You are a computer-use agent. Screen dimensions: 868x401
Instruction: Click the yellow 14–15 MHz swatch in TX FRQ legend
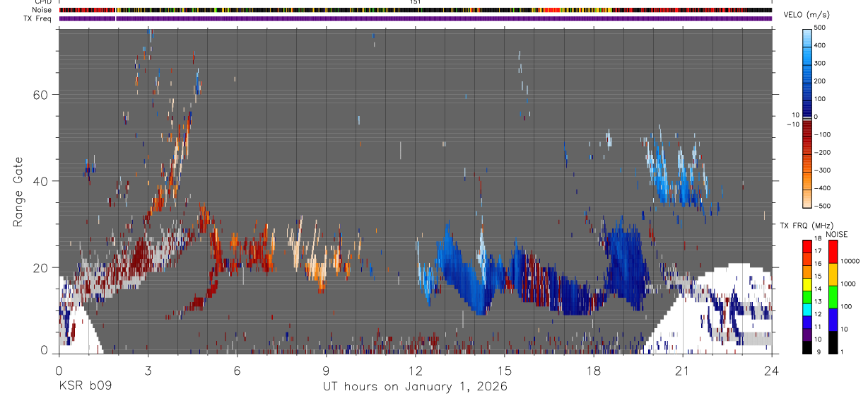point(807,284)
